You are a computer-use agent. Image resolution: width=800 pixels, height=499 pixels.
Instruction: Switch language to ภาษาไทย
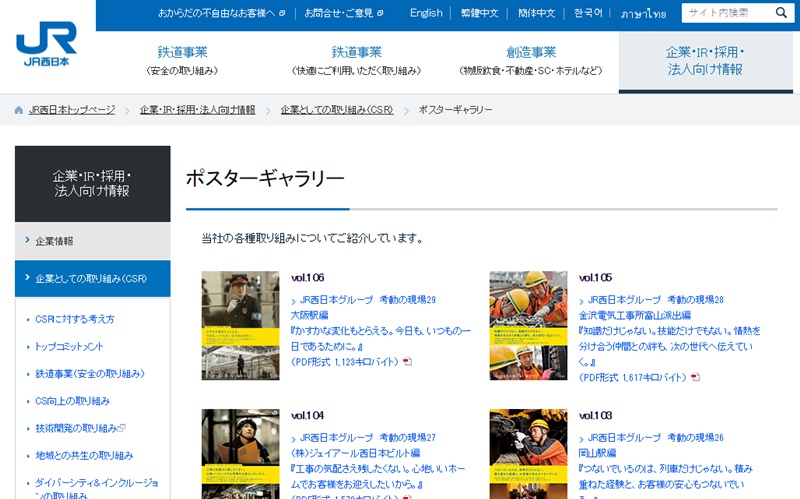pyautogui.click(x=643, y=13)
